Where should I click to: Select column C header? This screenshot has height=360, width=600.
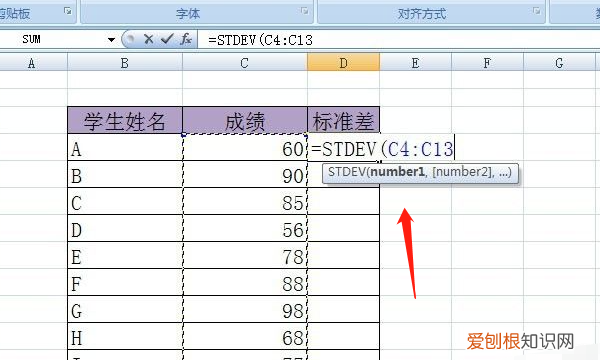245,62
